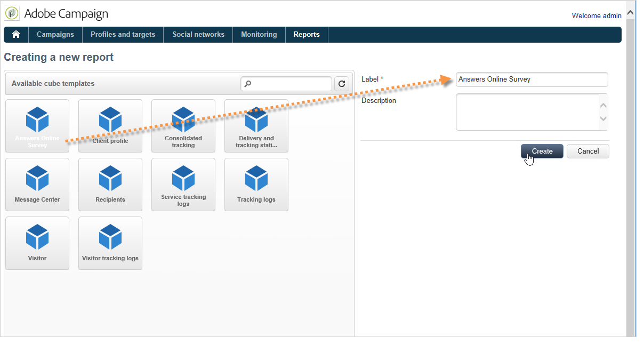
Task: Go to the home icon tab
Action: (x=16, y=34)
